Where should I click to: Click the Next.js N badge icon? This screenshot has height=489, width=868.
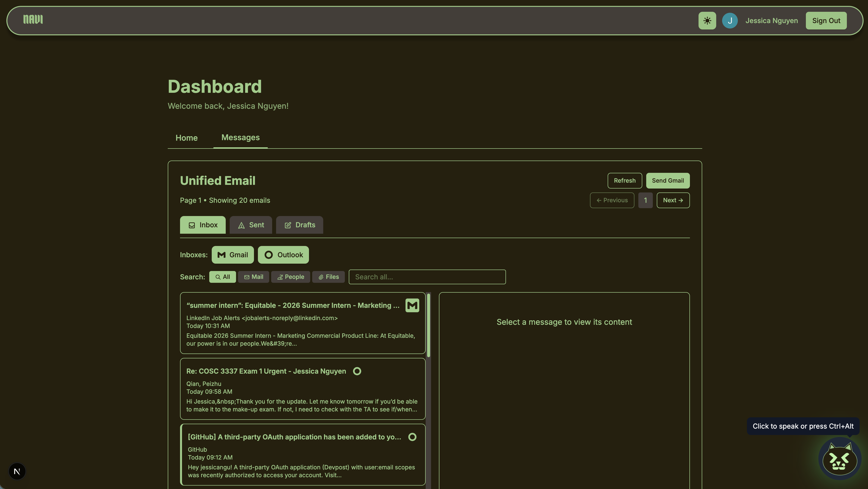pyautogui.click(x=17, y=471)
